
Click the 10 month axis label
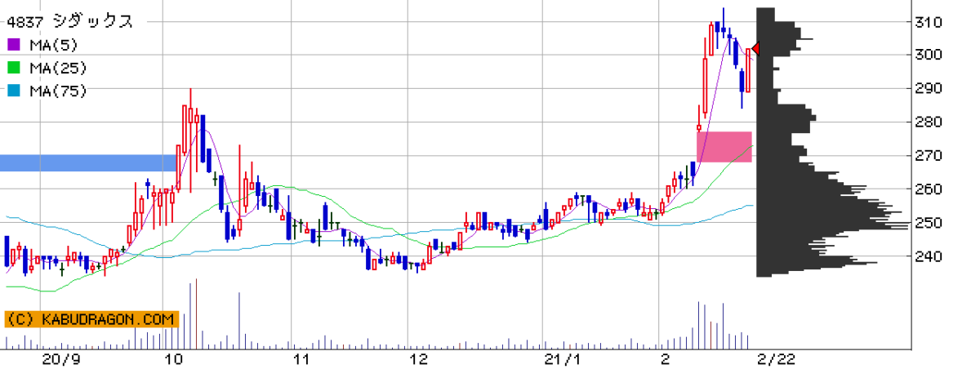(173, 359)
